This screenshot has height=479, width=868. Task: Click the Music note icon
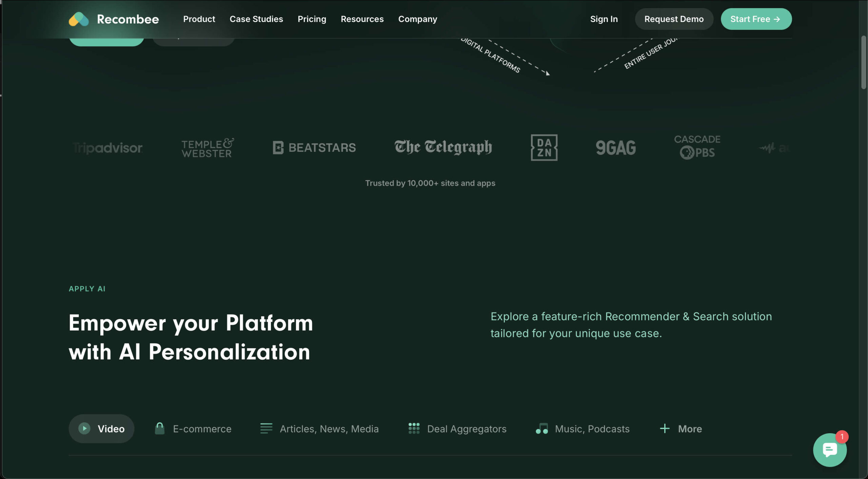[542, 428]
